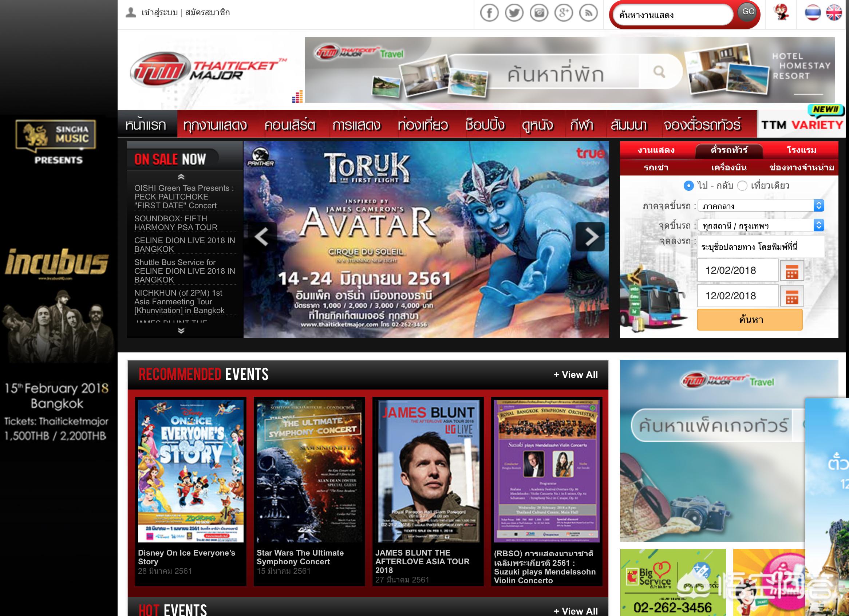View all hot events
The image size is (849, 616).
(x=576, y=611)
